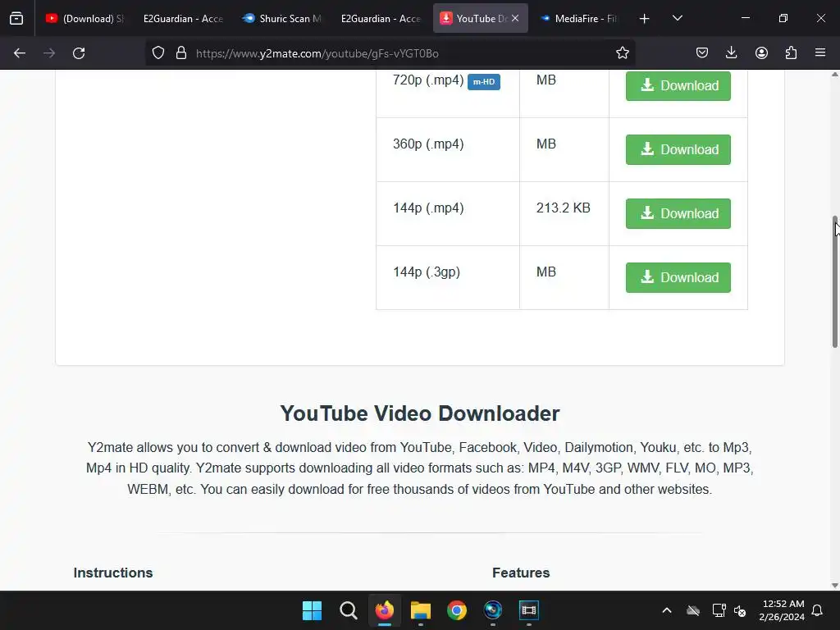840x630 pixels.
Task: Click Firefox taskbar icon
Action: [384, 610]
